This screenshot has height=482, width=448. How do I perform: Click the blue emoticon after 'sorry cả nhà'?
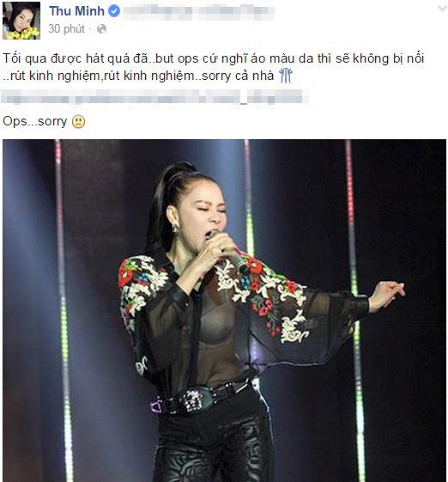[285, 76]
